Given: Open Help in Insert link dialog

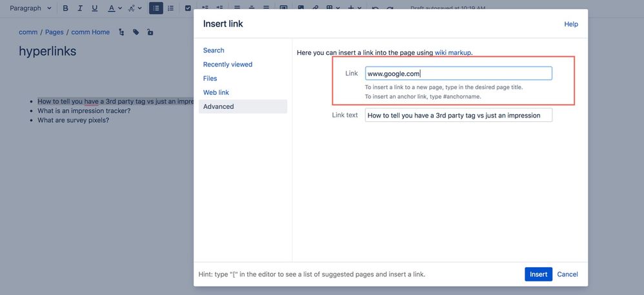Looking at the screenshot, I should pos(571,25).
